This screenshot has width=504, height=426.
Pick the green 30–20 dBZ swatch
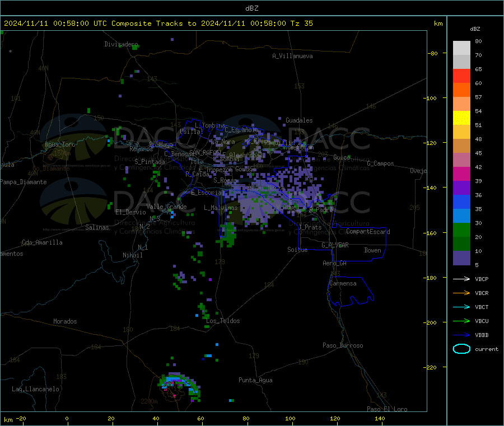pos(461,230)
